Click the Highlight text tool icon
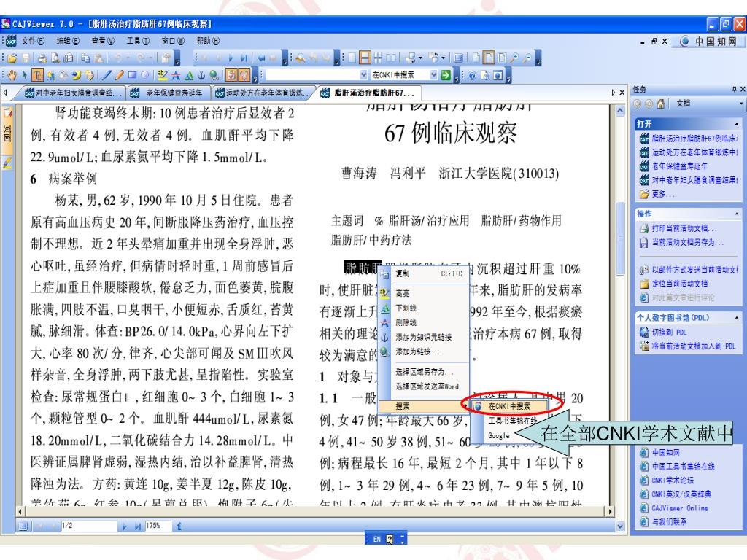The width and height of the screenshot is (747, 560). tap(163, 75)
